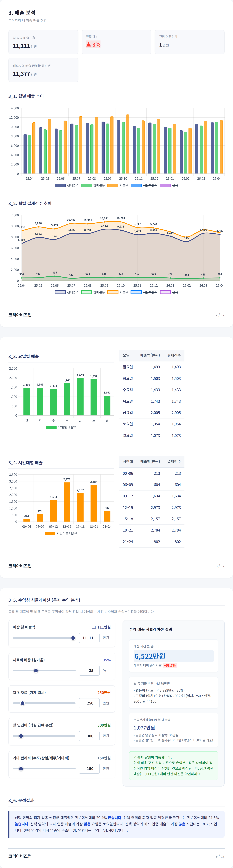This screenshot has height=868, width=233.
Task: Click the 18~21 bar labeled 2,784
Action: click(94, 503)
